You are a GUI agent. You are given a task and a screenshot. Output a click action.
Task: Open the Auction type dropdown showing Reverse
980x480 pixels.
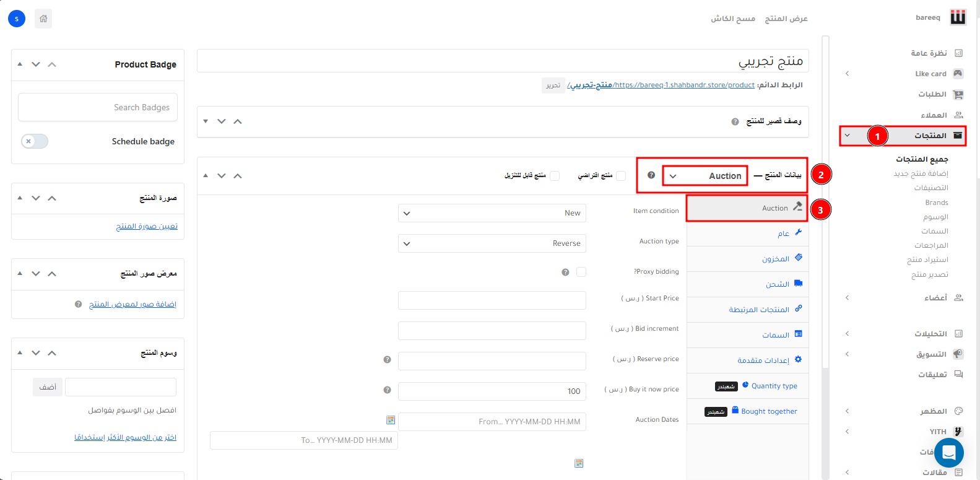click(492, 243)
